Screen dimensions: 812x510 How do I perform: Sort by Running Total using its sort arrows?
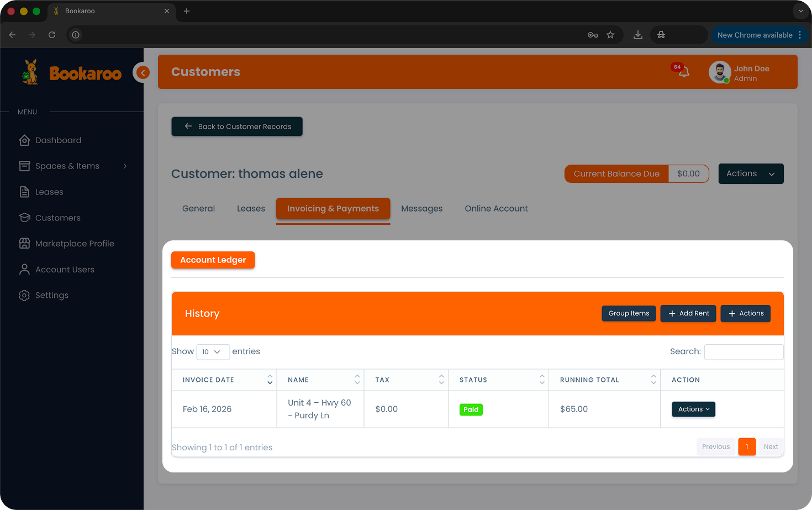pos(653,380)
